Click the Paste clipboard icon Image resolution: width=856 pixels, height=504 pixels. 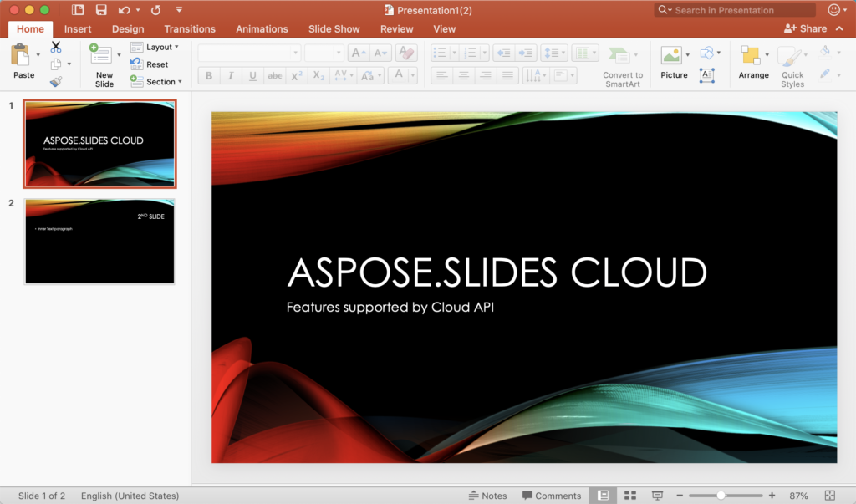[21, 54]
